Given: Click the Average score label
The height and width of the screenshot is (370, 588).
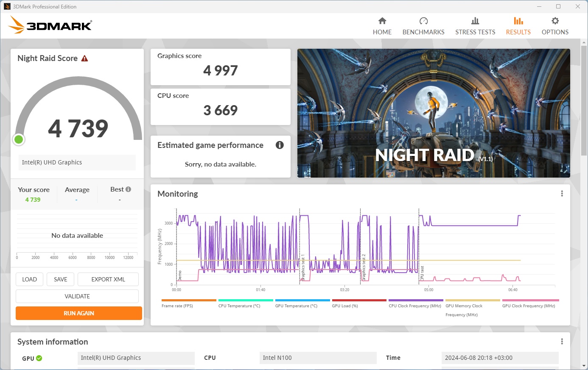Looking at the screenshot, I should point(77,190).
